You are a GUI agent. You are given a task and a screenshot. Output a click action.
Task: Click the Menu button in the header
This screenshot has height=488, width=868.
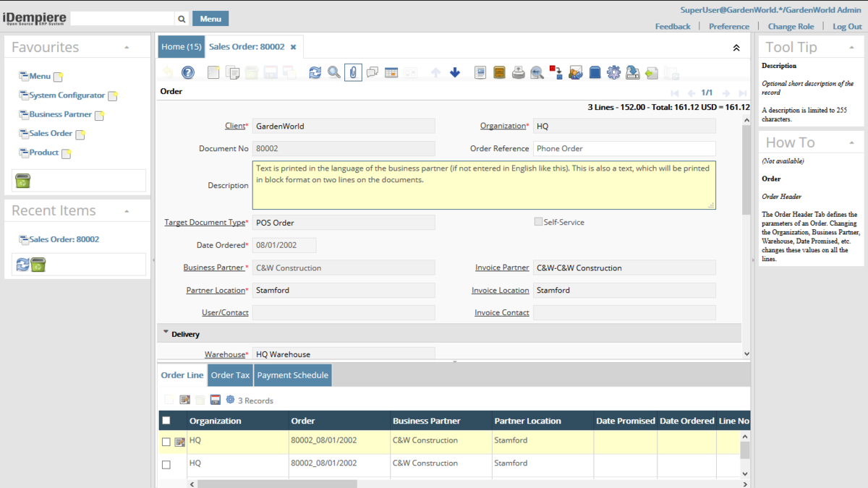click(x=210, y=19)
